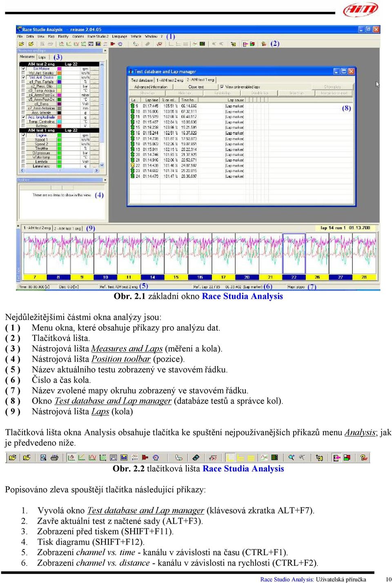Click the histogram icon in the Obr. 2.2 toolbar figure
Screen dimensions: 392x583
(124, 457)
